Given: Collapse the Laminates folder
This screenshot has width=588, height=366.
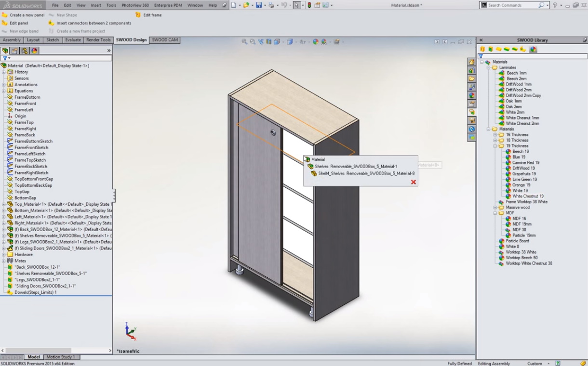Looking at the screenshot, I should click(x=488, y=67).
